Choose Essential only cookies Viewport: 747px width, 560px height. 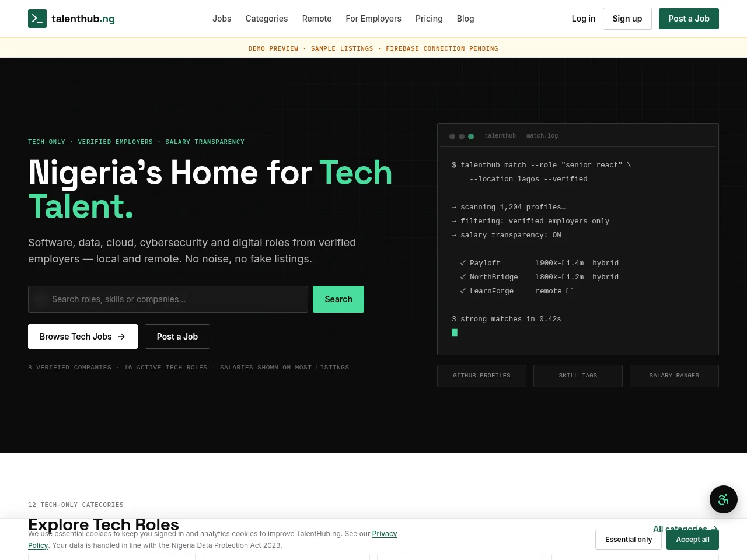coord(629,540)
